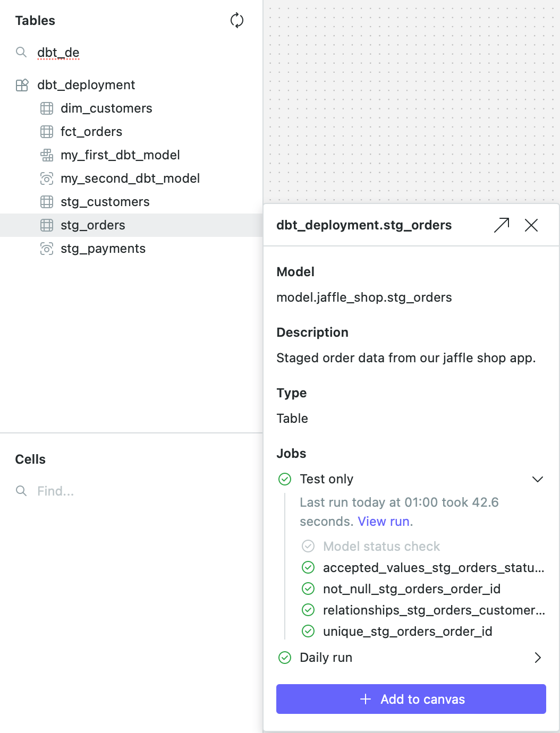560x733 pixels.
Task: Expand the Daily run job details
Action: click(x=538, y=658)
